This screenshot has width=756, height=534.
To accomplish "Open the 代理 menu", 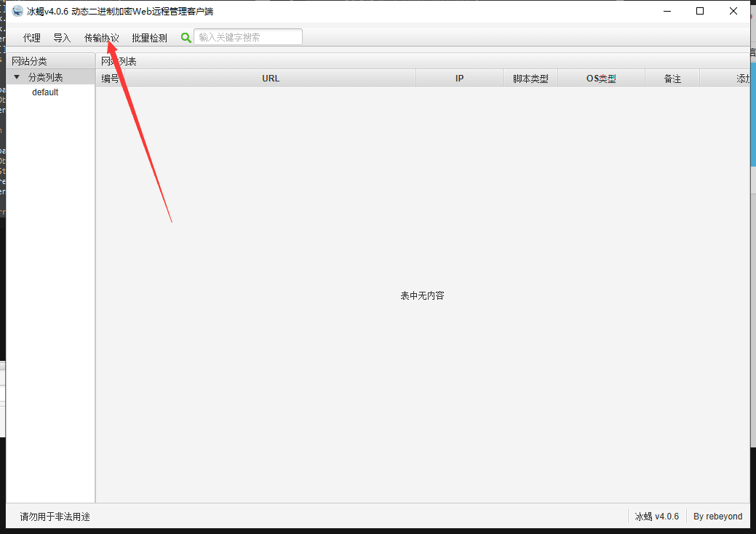I will click(x=32, y=38).
